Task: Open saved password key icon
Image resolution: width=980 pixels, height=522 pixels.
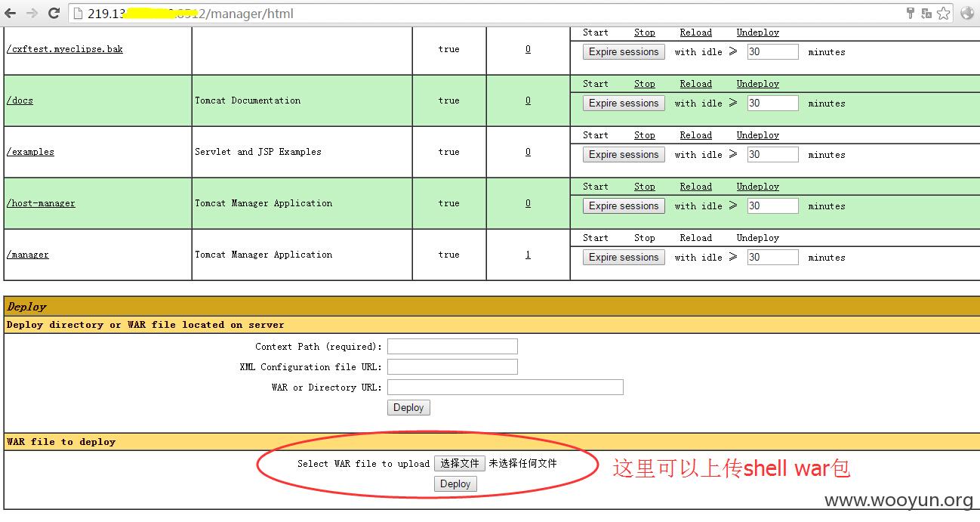Action: 910,13
